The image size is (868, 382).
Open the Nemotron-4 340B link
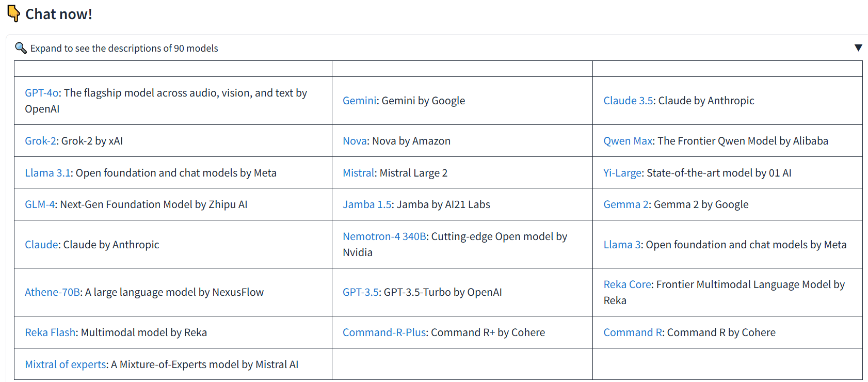pyautogui.click(x=384, y=236)
